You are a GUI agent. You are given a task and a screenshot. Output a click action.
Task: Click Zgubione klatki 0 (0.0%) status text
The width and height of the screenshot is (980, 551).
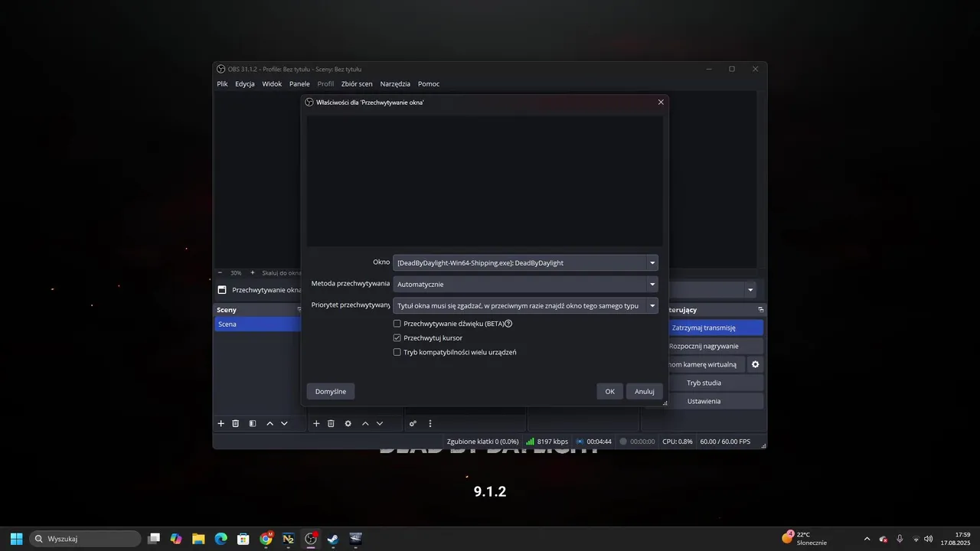click(483, 442)
